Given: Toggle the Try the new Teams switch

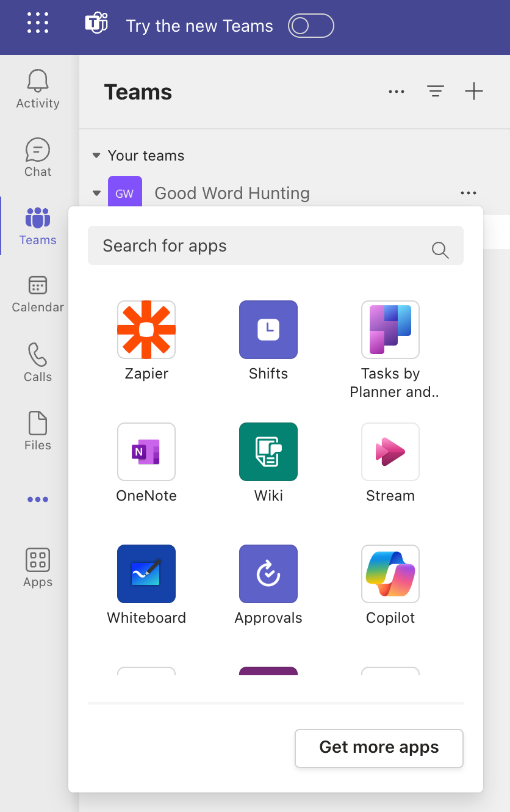Looking at the screenshot, I should coord(311,26).
